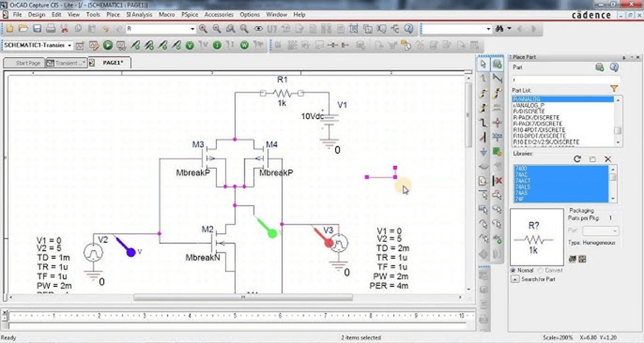Switch to the Start Page tab
Image resolution: width=644 pixels, height=343 pixels.
(x=24, y=63)
